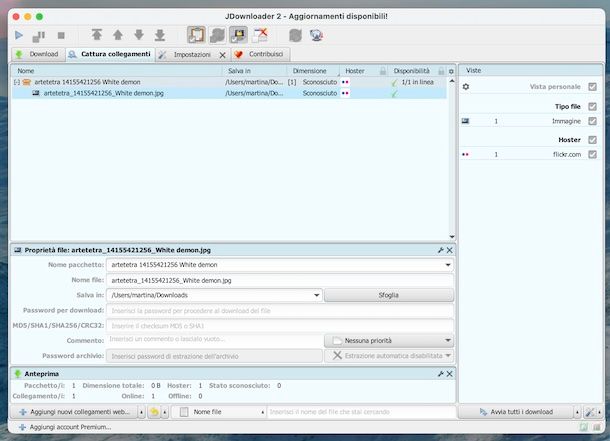Click the Disponibilità column header
Screen dimensions: 610x441
(412, 71)
